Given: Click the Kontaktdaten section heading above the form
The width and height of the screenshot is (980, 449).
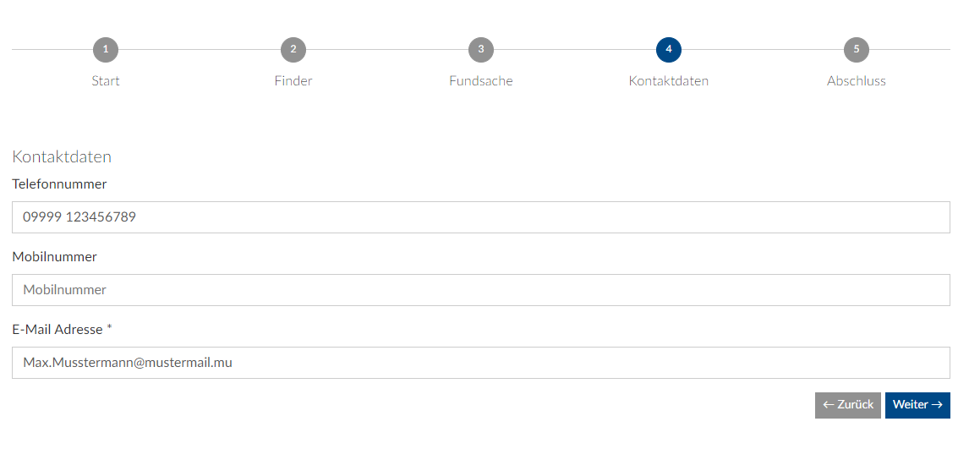Looking at the screenshot, I should (62, 156).
